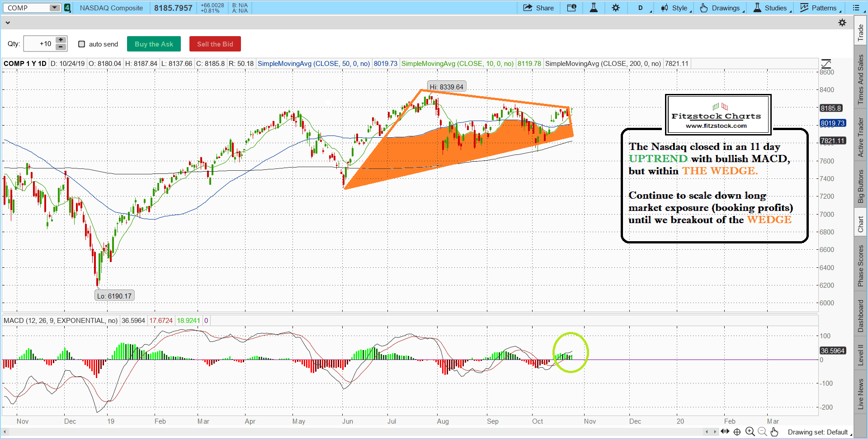Click the green symbol link number 4 icon
This screenshot has width=868, height=439.
[67, 8]
